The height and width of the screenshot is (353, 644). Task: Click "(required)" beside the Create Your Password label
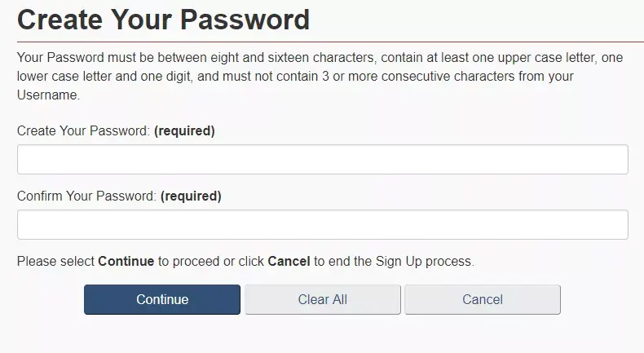tap(184, 130)
